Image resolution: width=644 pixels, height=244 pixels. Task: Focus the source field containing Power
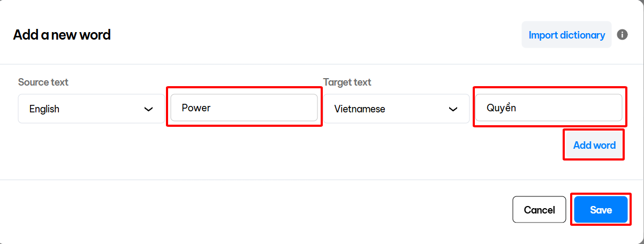pos(244,108)
